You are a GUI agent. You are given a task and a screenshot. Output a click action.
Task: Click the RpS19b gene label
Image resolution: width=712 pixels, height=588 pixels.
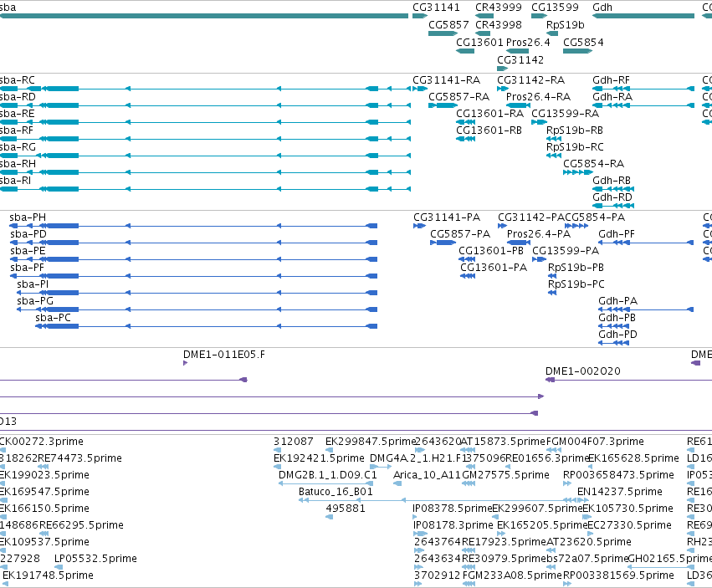click(x=565, y=24)
